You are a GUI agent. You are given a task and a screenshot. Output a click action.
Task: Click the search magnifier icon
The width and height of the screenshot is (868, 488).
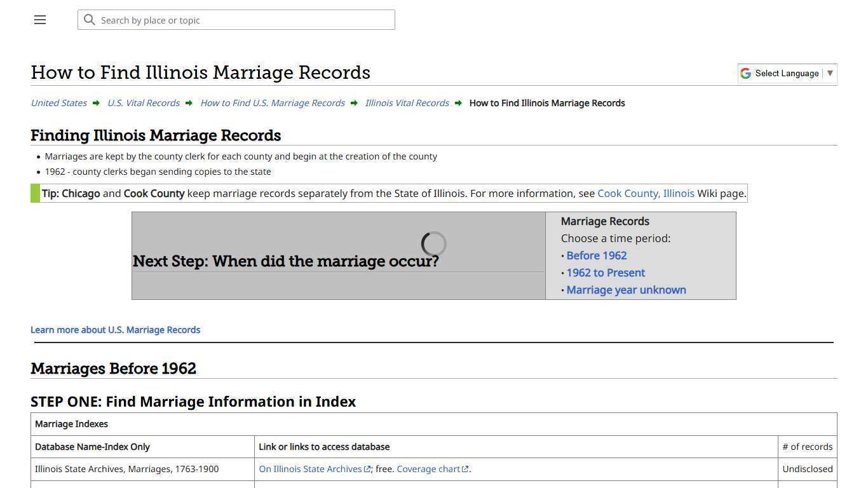point(90,20)
